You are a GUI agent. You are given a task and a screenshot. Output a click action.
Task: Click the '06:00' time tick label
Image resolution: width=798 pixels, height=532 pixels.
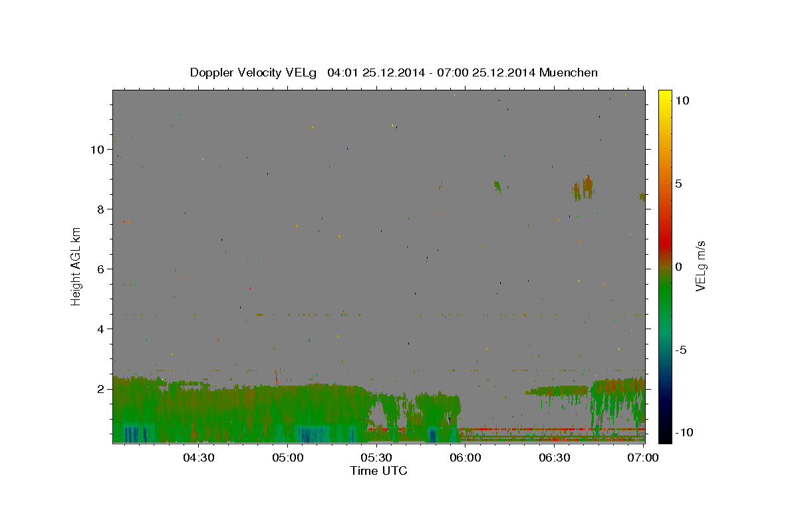[x=465, y=458]
